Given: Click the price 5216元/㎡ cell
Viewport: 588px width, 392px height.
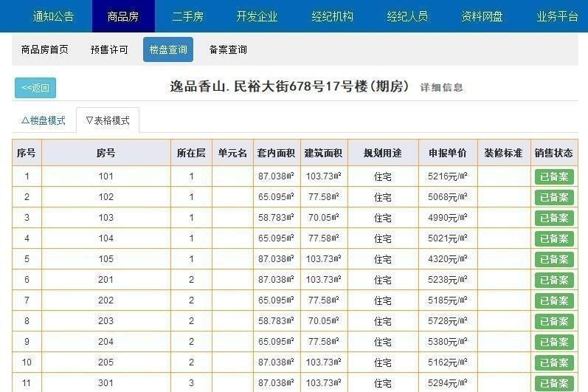Looking at the screenshot, I should click(448, 176).
